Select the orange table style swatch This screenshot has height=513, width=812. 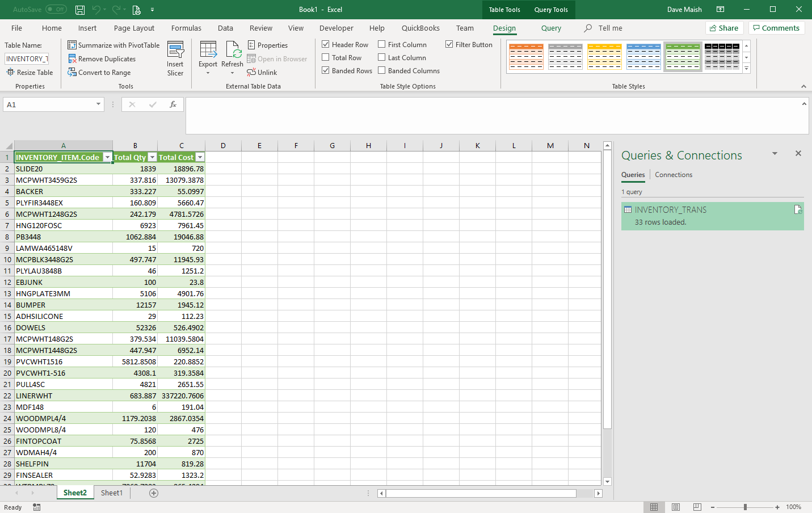click(x=526, y=57)
